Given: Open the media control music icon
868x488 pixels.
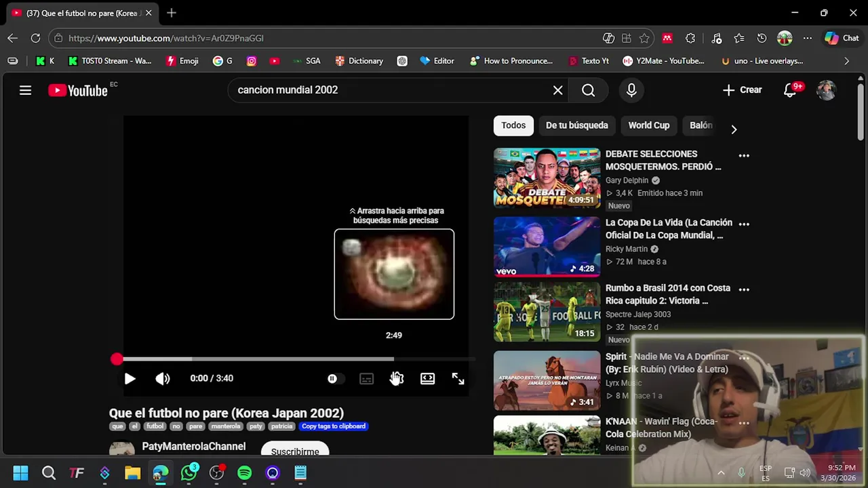Looking at the screenshot, I should (717, 38).
